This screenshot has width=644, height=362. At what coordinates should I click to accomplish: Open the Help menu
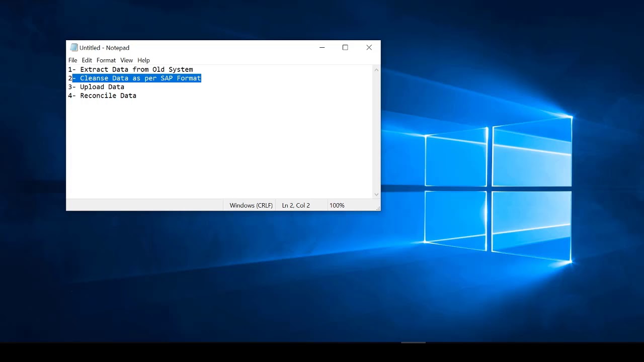(x=143, y=60)
